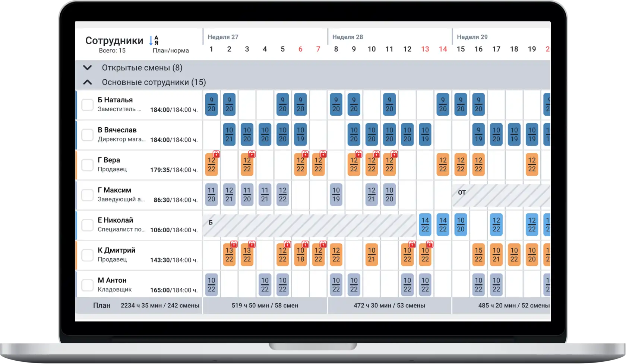Click employee name Е Николай

click(x=116, y=220)
